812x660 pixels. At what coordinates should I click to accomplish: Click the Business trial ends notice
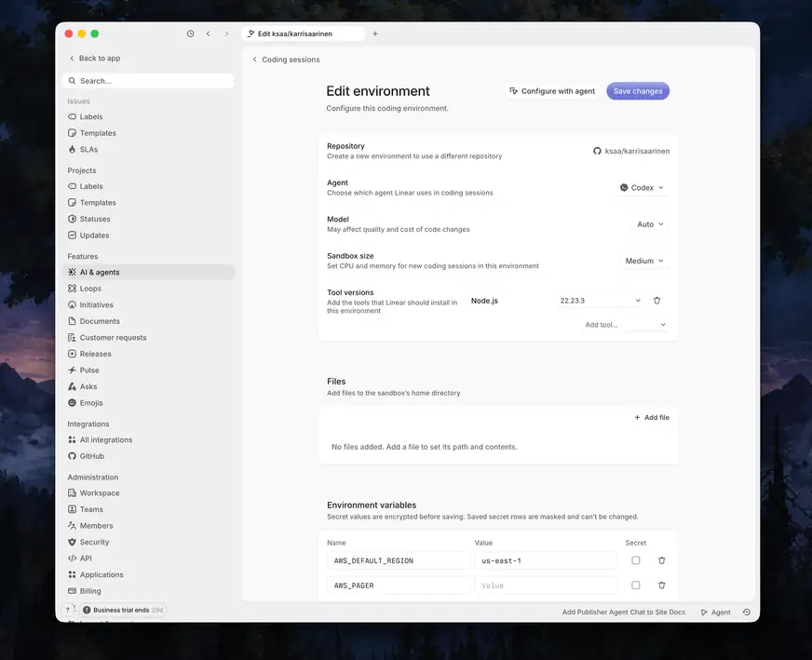pos(123,610)
